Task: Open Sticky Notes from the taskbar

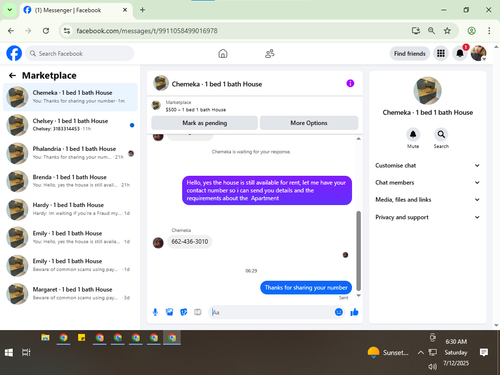Action: tap(81, 338)
